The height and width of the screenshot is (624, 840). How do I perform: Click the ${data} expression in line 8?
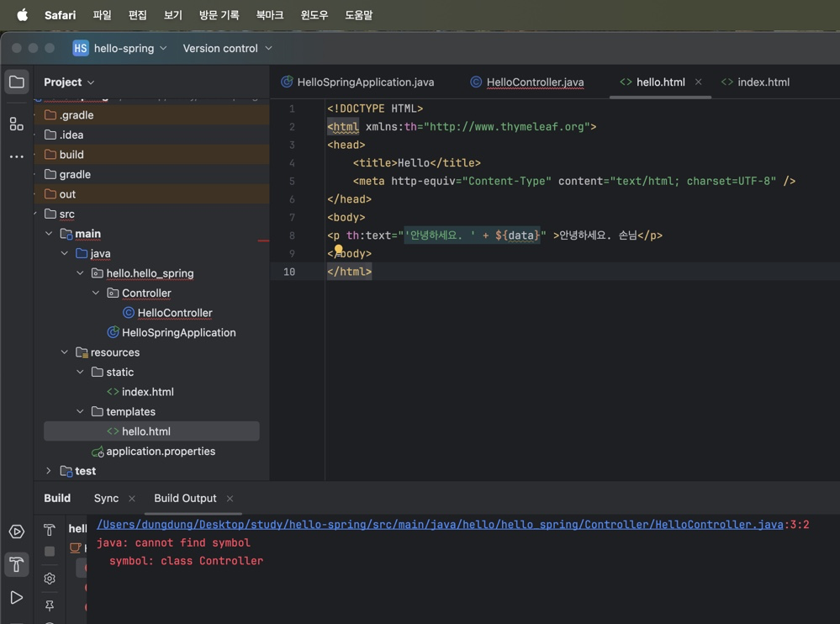click(x=517, y=235)
